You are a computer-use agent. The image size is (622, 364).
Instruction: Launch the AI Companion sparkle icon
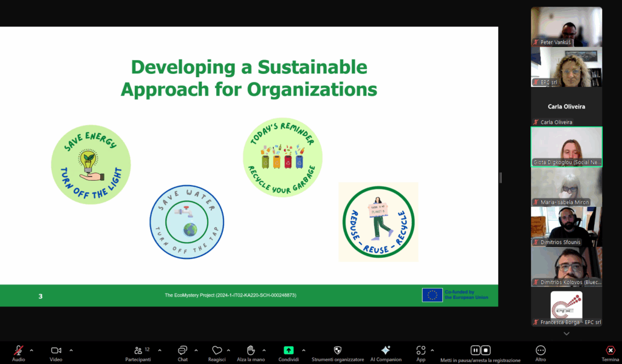pos(385,351)
